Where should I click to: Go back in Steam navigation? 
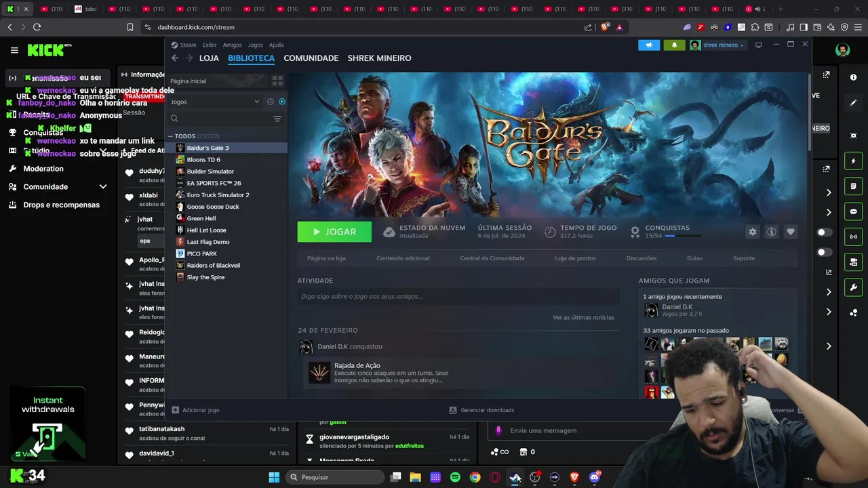pyautogui.click(x=175, y=58)
